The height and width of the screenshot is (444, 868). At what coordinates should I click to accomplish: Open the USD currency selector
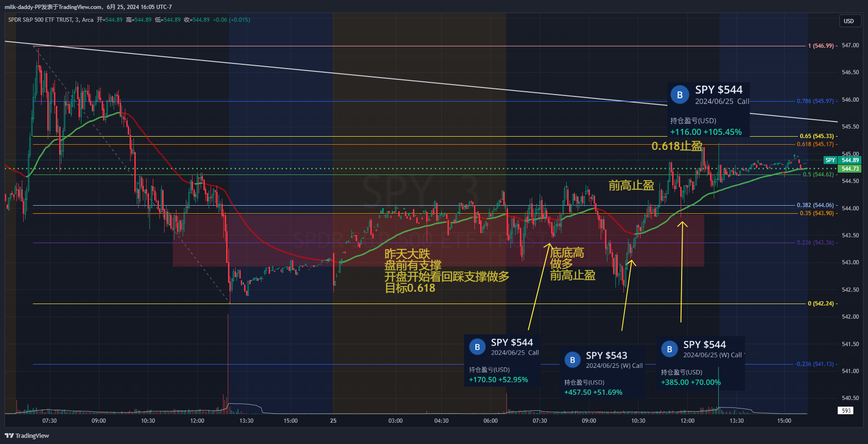[849, 21]
